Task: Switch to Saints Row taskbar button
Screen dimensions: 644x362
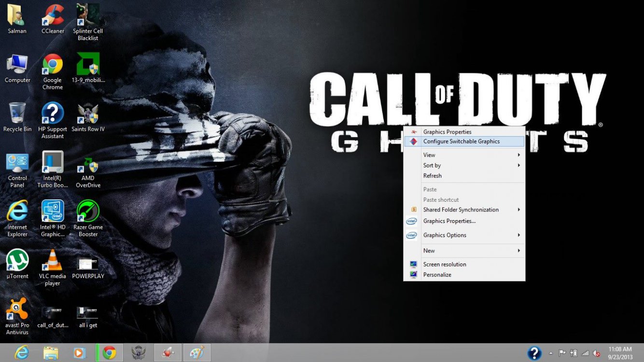Action: 139,353
